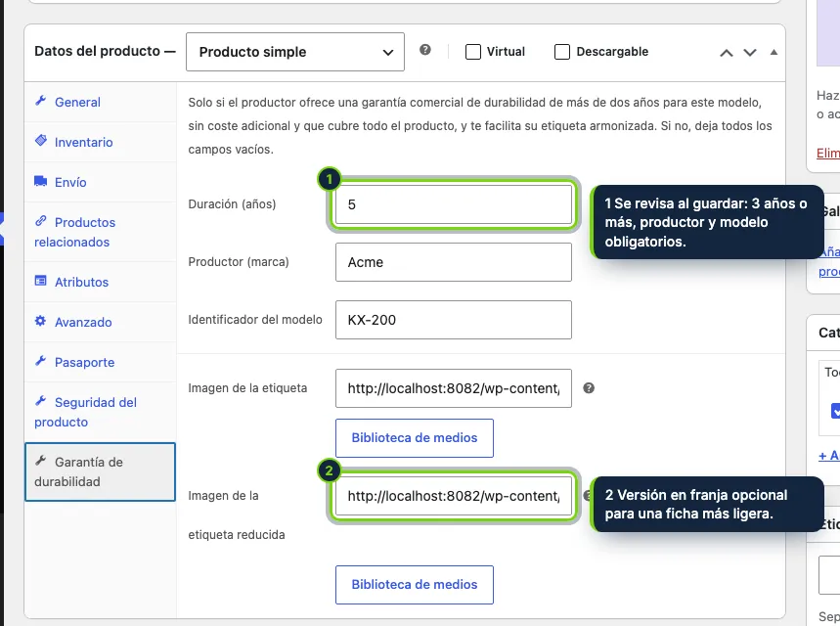The width and height of the screenshot is (840, 626).
Task: Click the Pasaporte wrench icon
Action: (41, 361)
